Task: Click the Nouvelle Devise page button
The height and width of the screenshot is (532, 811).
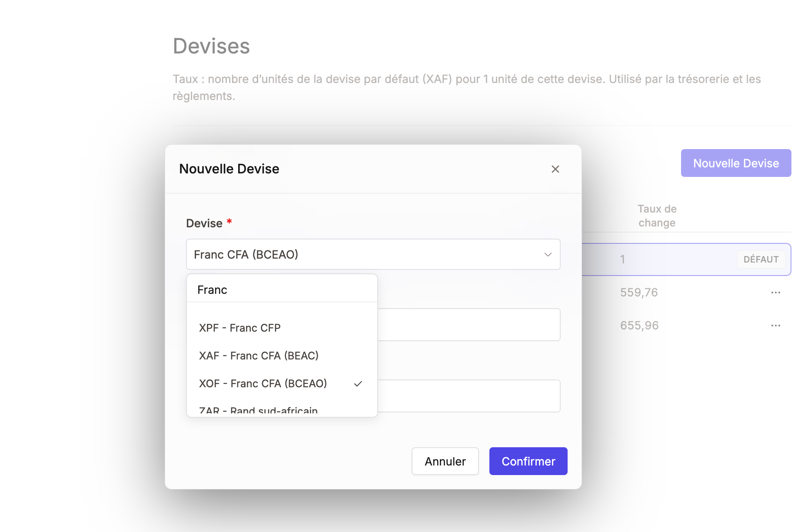Action: coord(735,163)
